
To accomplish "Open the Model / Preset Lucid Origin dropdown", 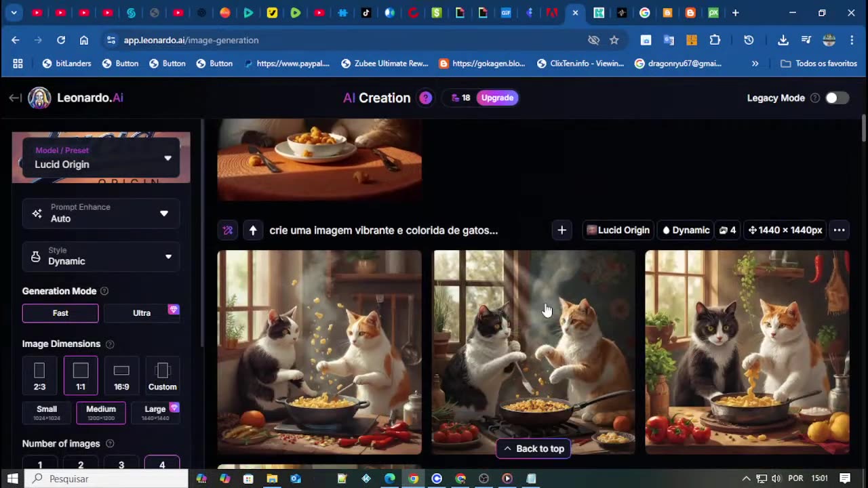I will point(101,158).
